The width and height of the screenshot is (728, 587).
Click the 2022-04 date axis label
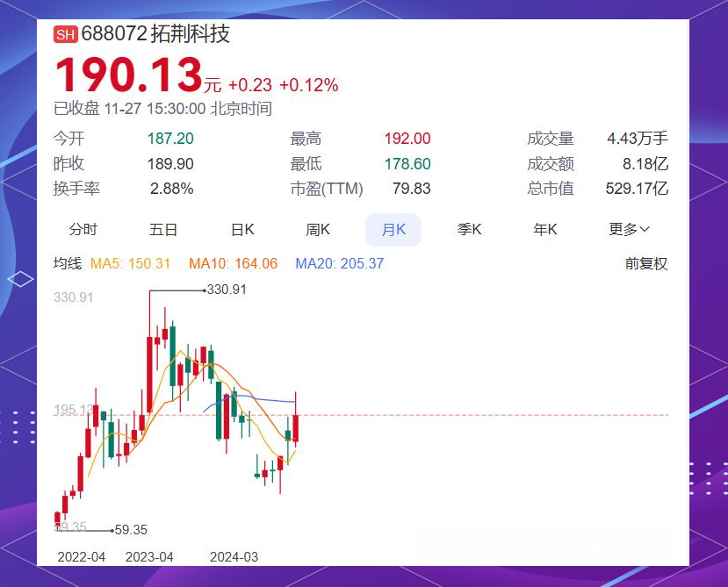(x=82, y=557)
